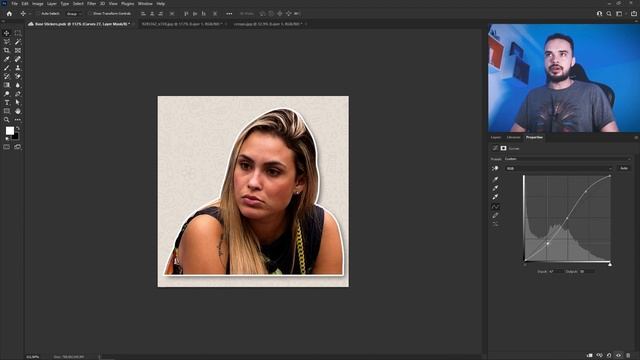Swap foreground and background colors
The width and height of the screenshot is (640, 360).
18,128
